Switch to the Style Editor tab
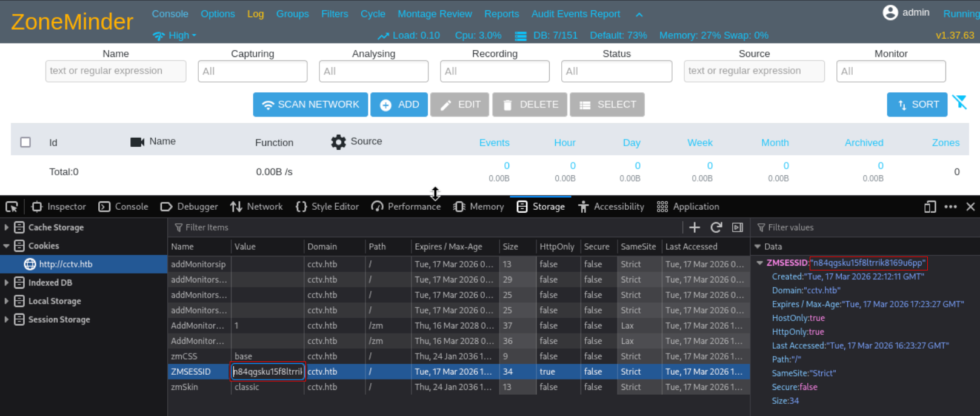The height and width of the screenshot is (416, 980). point(327,207)
